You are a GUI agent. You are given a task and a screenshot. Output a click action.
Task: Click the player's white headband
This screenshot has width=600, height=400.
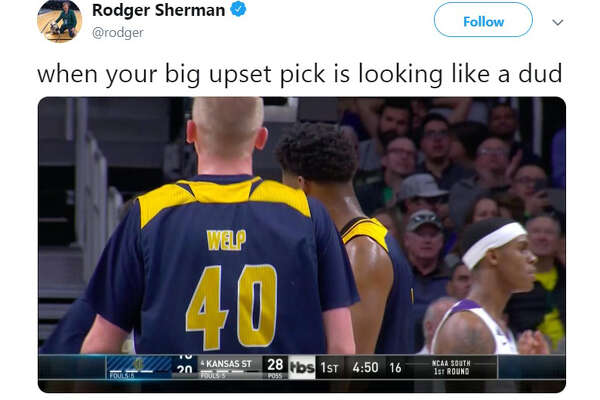[x=494, y=243]
